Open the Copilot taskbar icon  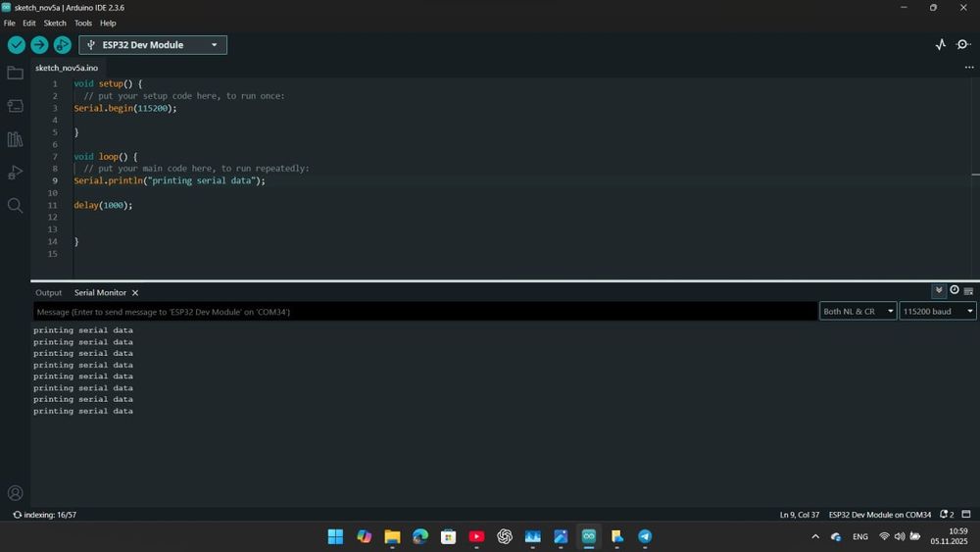[364, 536]
